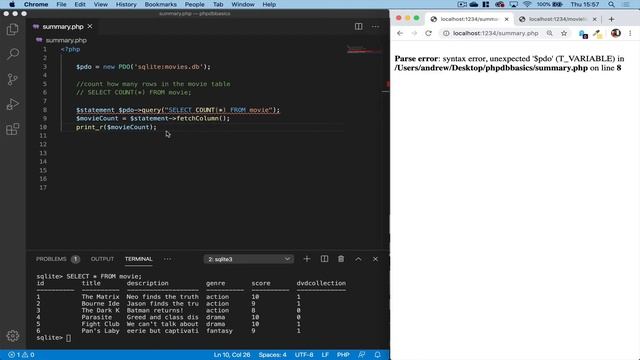Close the localhost movie Chrome tab

[x=594, y=19]
